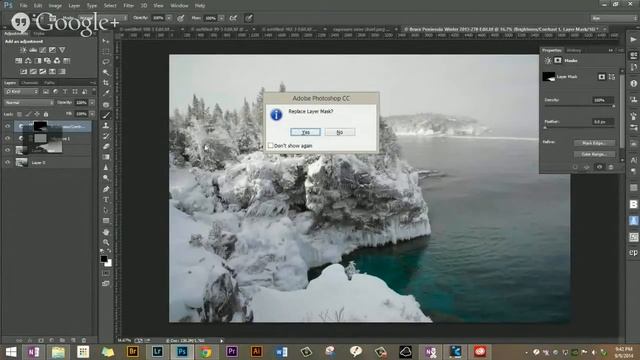Select the Spot Healing Brush tool

tap(106, 104)
